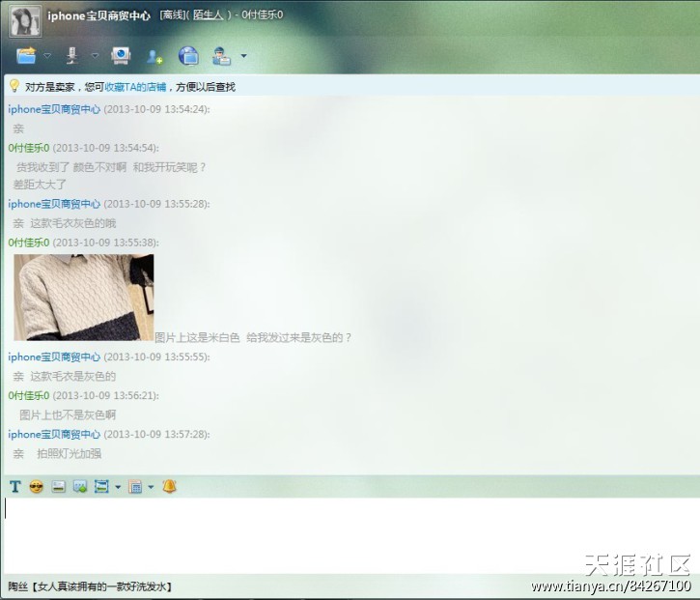The width and height of the screenshot is (700, 600).
Task: Click the send image picture icon
Action: click(x=79, y=486)
